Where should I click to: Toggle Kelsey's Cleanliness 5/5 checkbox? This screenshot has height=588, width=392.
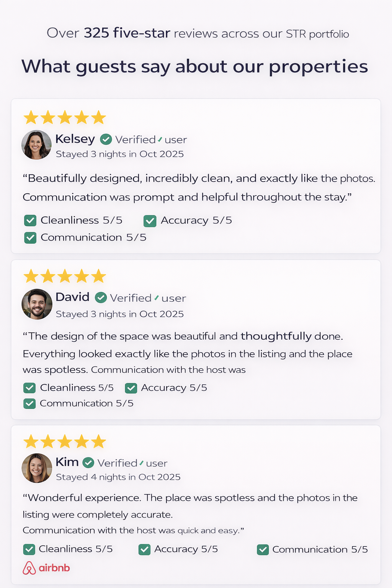click(x=30, y=220)
